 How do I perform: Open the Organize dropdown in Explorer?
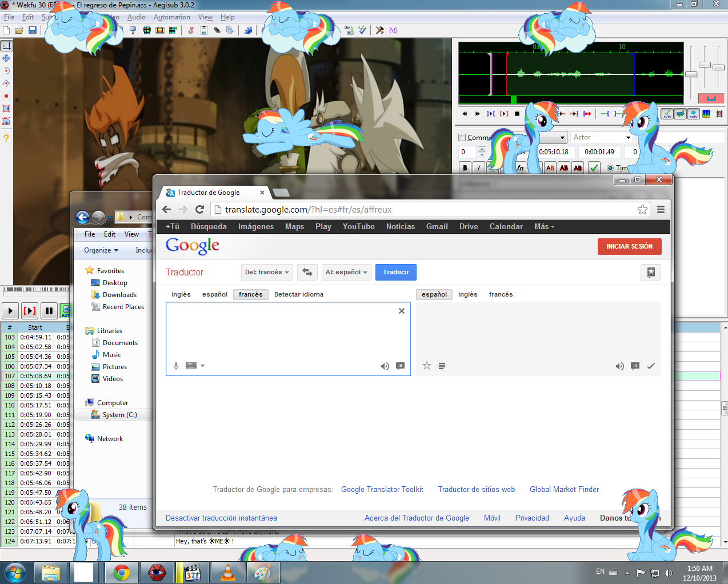click(x=101, y=250)
